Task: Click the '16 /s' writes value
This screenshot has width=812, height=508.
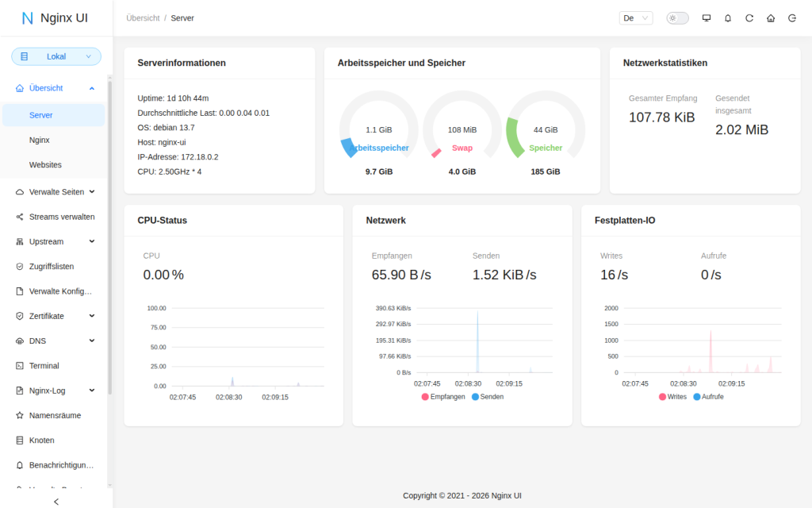Action: pyautogui.click(x=615, y=275)
